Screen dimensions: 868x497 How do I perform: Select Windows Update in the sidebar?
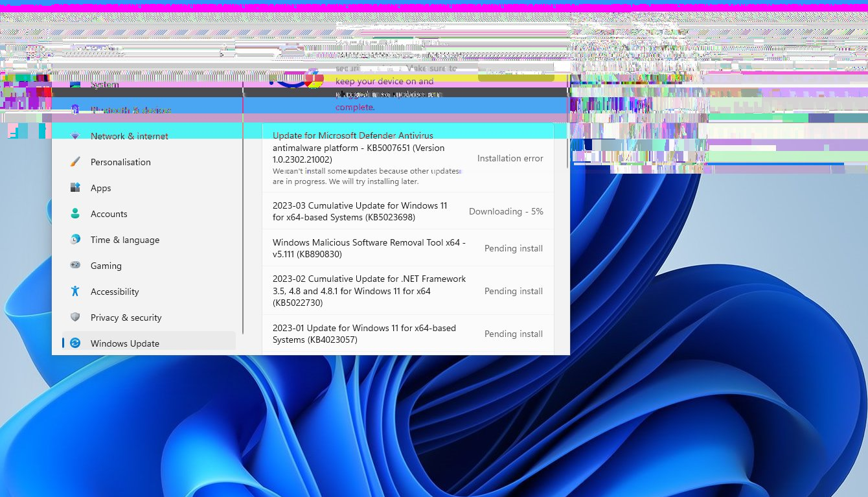[x=124, y=343]
